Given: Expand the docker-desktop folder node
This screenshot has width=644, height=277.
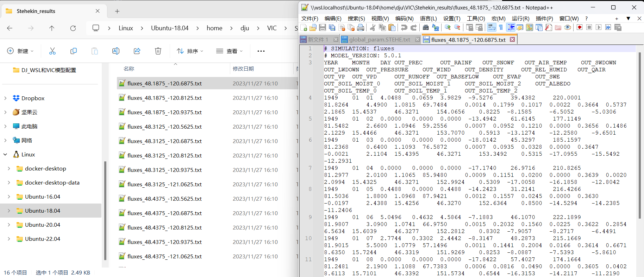Looking at the screenshot, I should [x=9, y=168].
